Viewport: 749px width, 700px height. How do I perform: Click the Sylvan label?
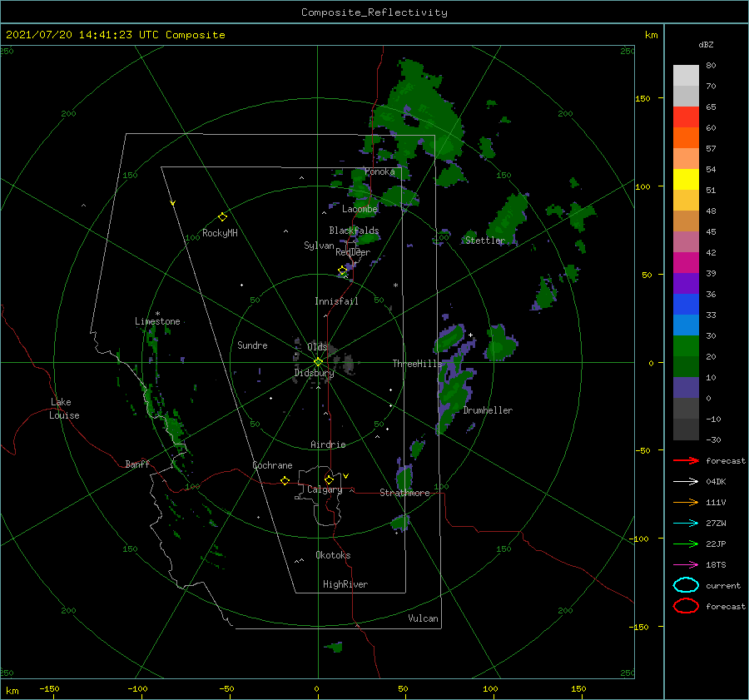pos(319,246)
